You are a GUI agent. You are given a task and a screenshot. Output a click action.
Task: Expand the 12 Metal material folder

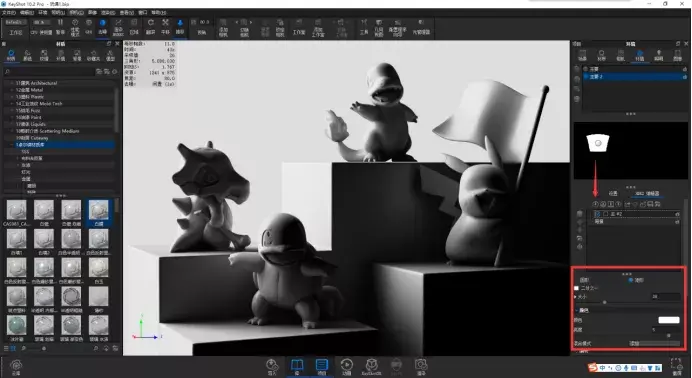tap(12, 90)
